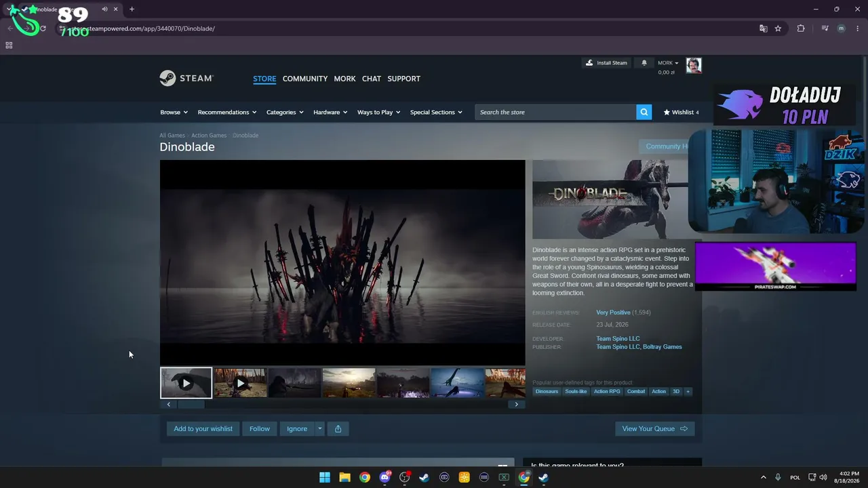
Task: Expand the Recommendations dropdown
Action: click(x=227, y=113)
